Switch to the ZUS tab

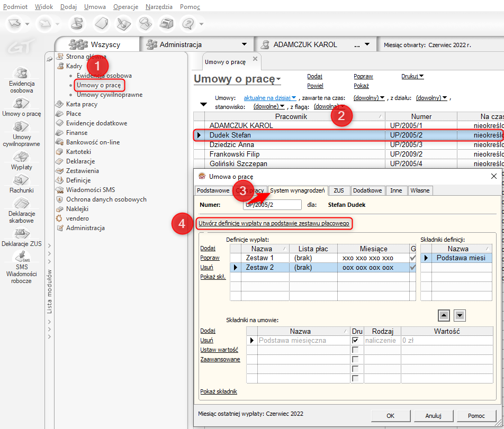[339, 191]
